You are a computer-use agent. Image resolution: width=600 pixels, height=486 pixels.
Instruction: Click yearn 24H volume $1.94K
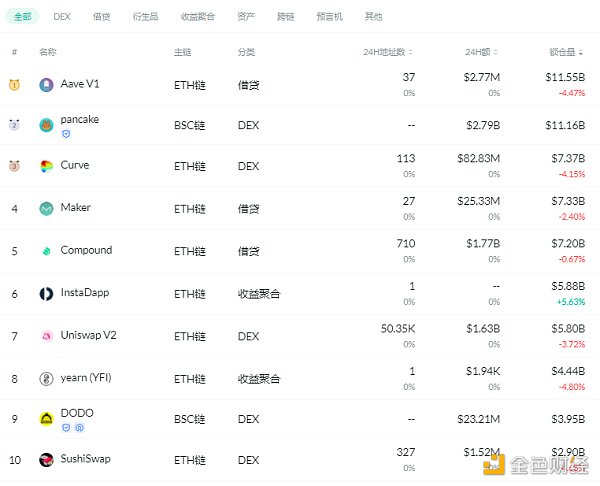[x=483, y=371]
